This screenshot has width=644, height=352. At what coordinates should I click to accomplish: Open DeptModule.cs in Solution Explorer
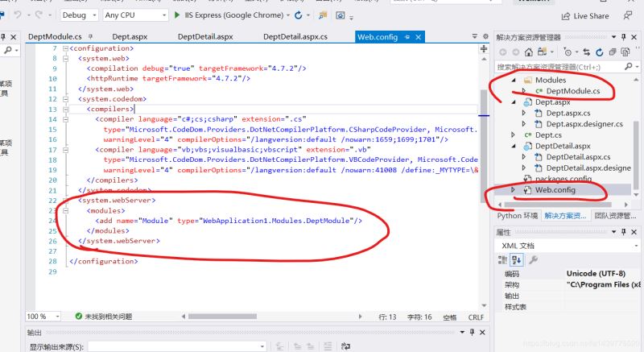[572, 91]
